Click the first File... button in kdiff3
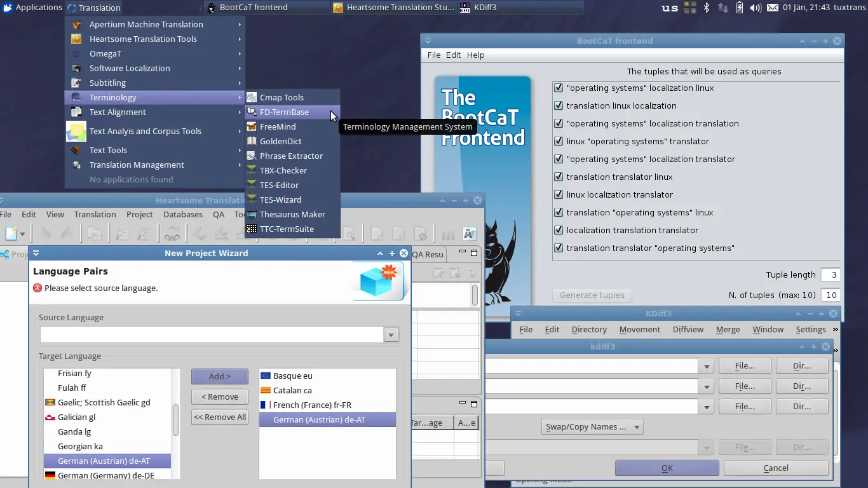868x488 pixels. click(745, 366)
